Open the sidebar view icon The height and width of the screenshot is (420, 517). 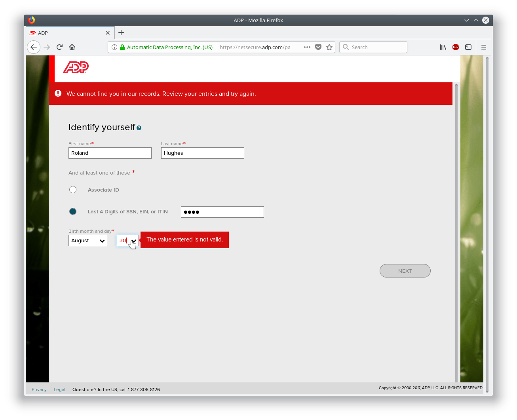468,47
